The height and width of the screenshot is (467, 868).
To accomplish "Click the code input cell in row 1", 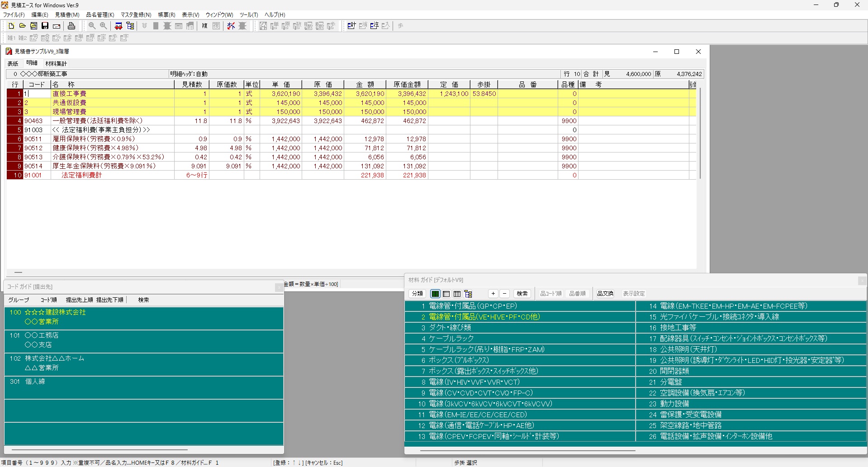I will 37,94.
